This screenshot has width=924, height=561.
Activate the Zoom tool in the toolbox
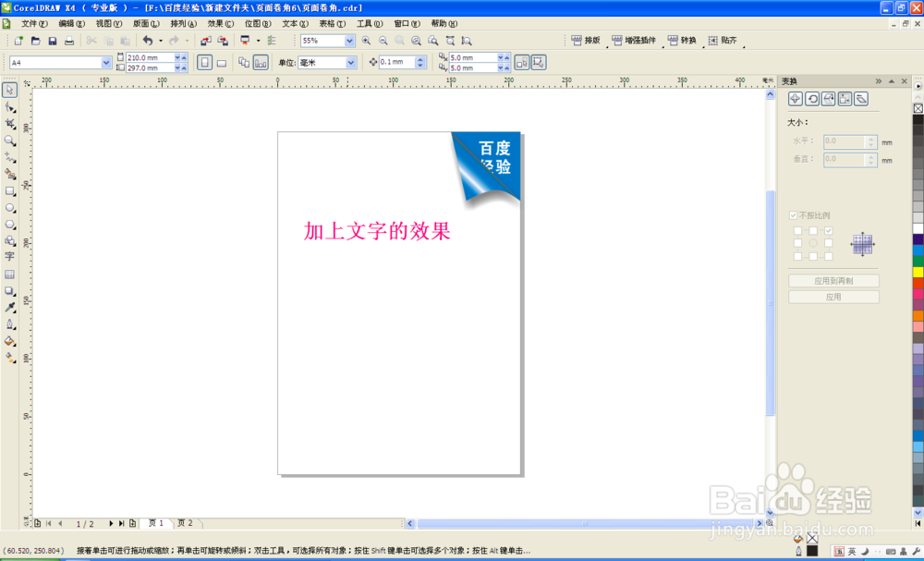coord(10,140)
